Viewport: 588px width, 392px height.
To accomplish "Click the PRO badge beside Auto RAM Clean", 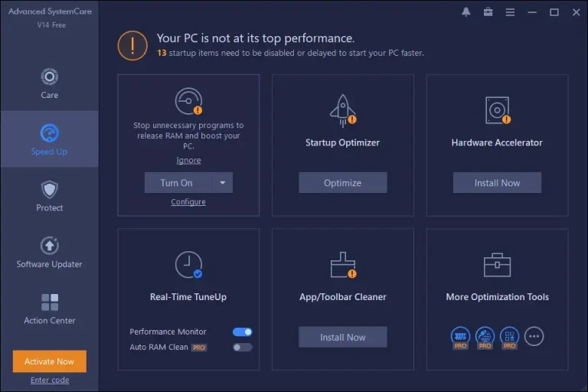I will click(x=199, y=348).
